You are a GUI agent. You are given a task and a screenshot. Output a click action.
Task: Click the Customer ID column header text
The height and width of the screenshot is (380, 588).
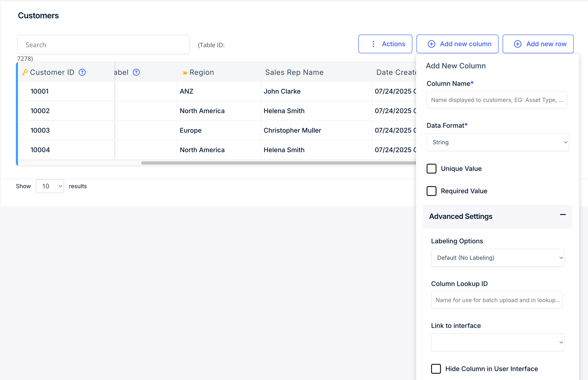tap(52, 72)
